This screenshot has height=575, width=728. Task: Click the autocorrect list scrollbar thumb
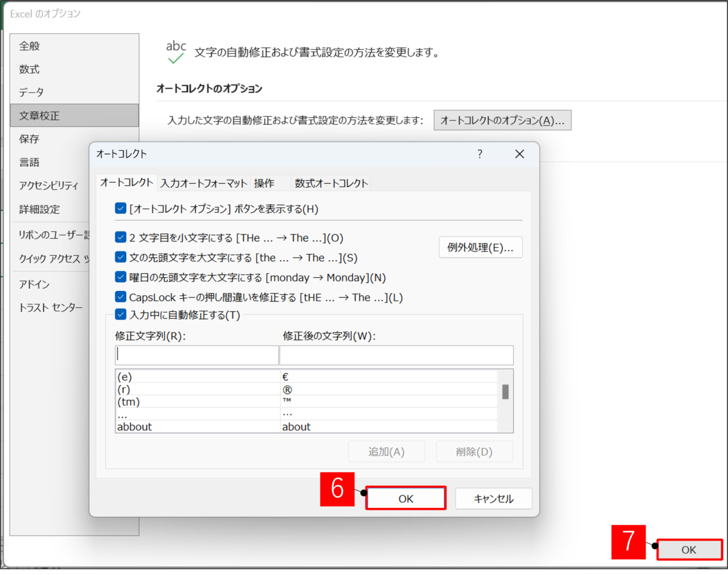point(505,392)
